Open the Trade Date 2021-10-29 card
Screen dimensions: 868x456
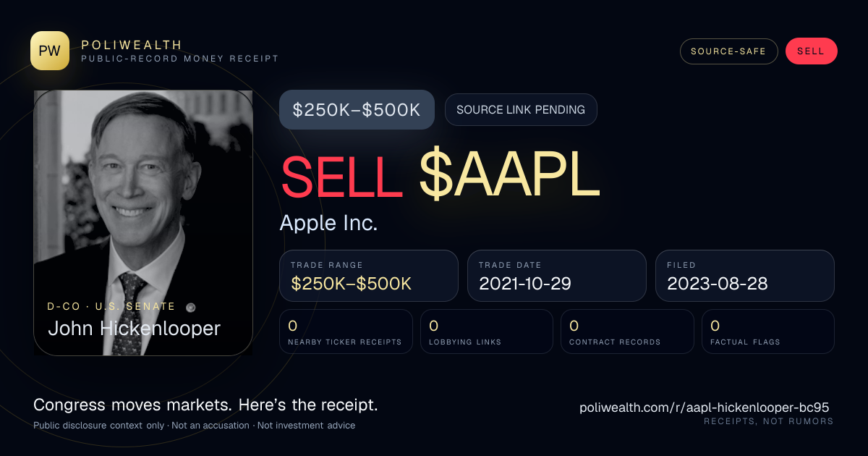point(557,276)
